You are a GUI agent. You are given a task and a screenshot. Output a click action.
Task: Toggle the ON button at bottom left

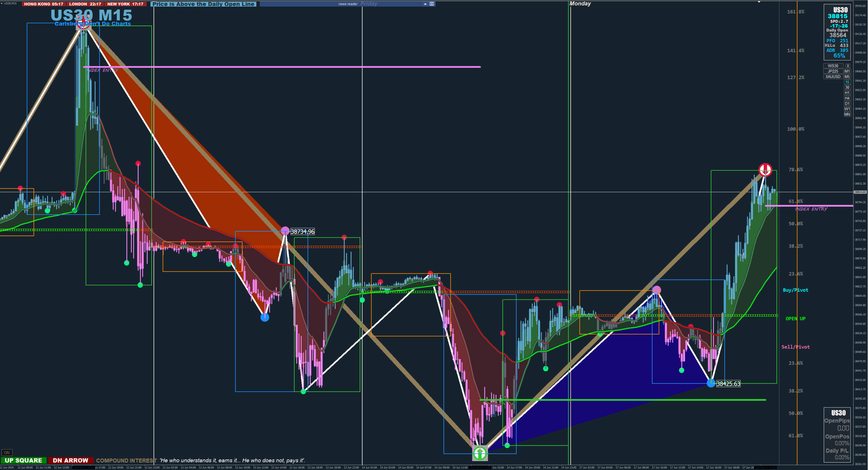pyautogui.click(x=7, y=453)
